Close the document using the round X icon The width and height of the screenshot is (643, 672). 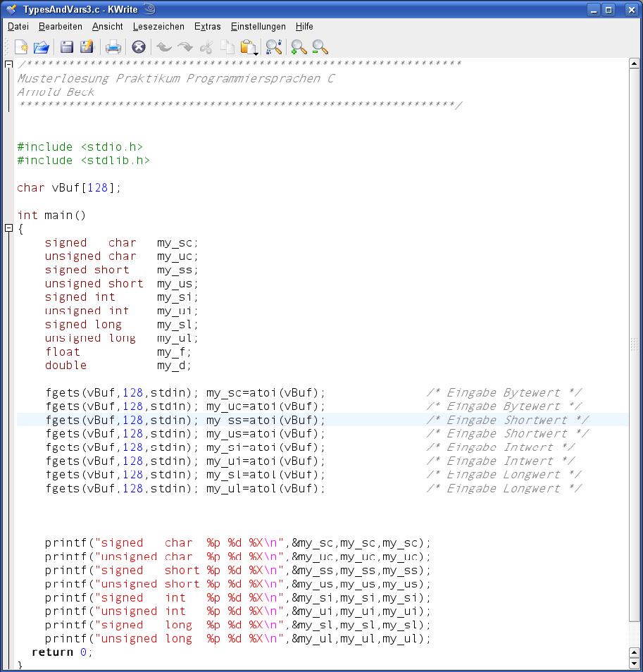pyautogui.click(x=138, y=47)
